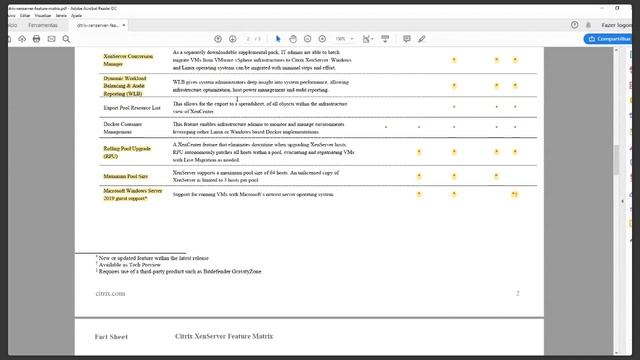Click 'Microsoft Windows Server 2019 guest support' text
Image resolution: width=640 pixels, height=360 pixels.
click(133, 194)
